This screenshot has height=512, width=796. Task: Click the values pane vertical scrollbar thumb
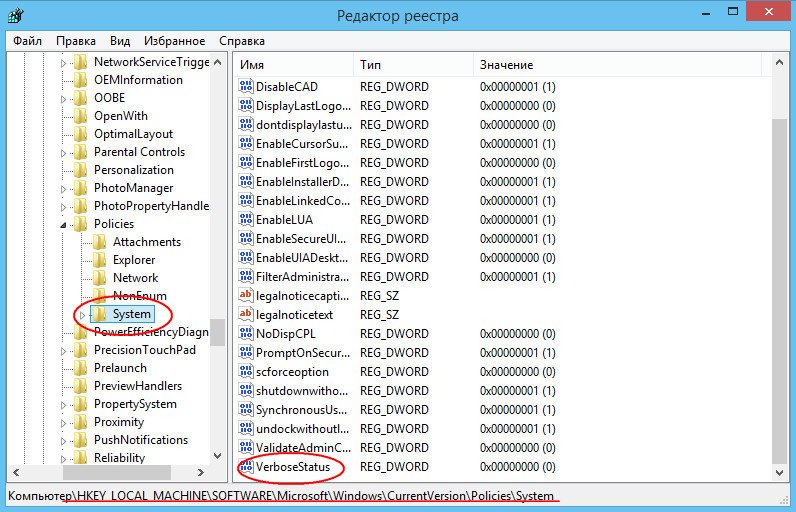[779, 291]
